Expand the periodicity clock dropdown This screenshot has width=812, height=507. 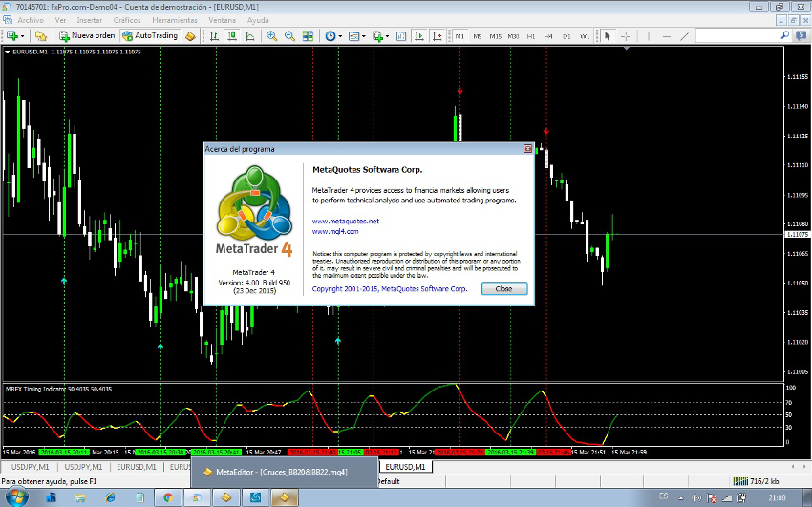[340, 36]
